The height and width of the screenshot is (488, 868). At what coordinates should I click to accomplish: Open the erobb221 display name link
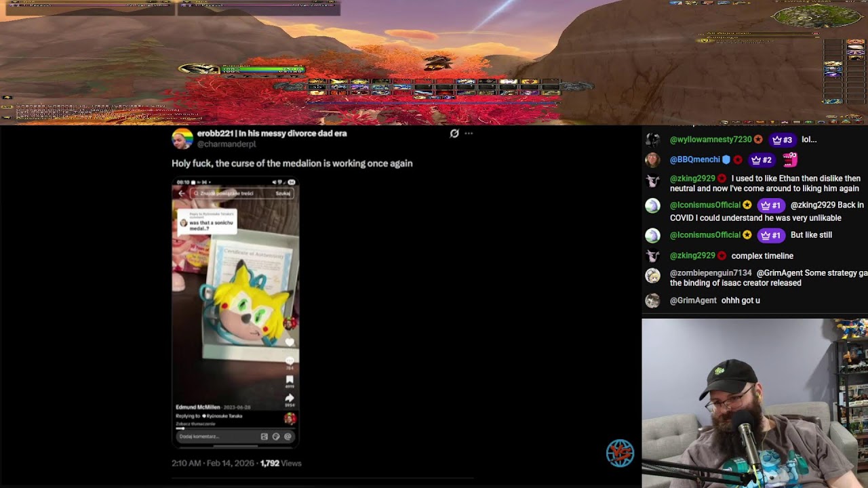[272, 134]
